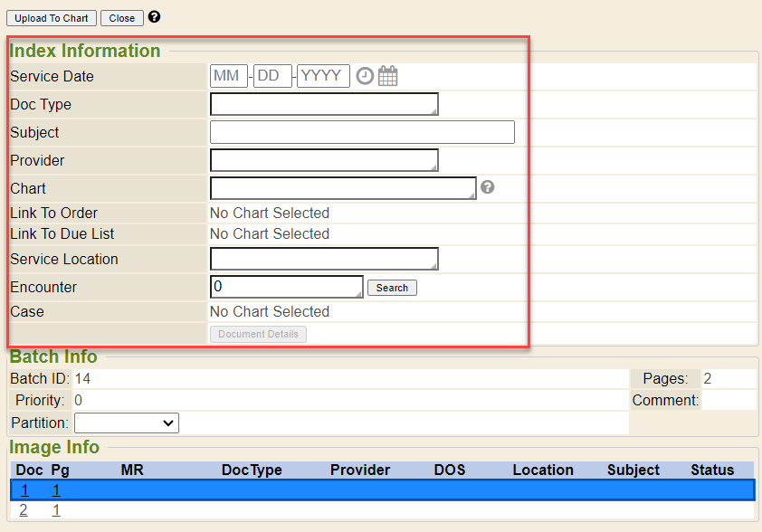762x532 pixels.
Task: Expand the Service Location combo box
Action: pyautogui.click(x=324, y=259)
